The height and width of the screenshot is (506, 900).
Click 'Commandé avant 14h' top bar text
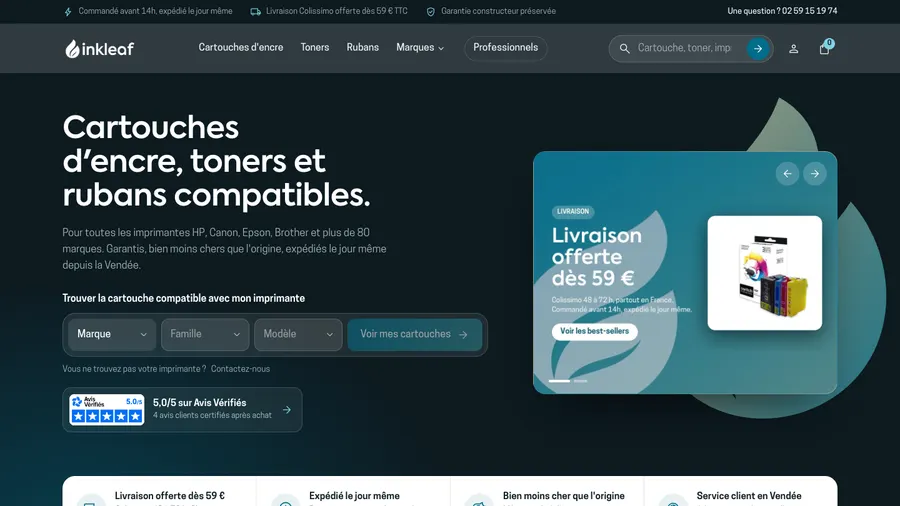pos(156,11)
